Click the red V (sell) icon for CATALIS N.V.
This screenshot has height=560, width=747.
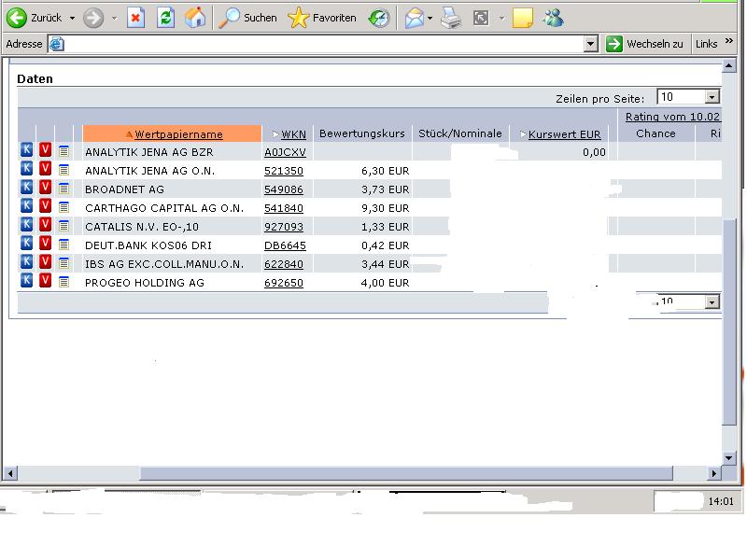point(45,225)
